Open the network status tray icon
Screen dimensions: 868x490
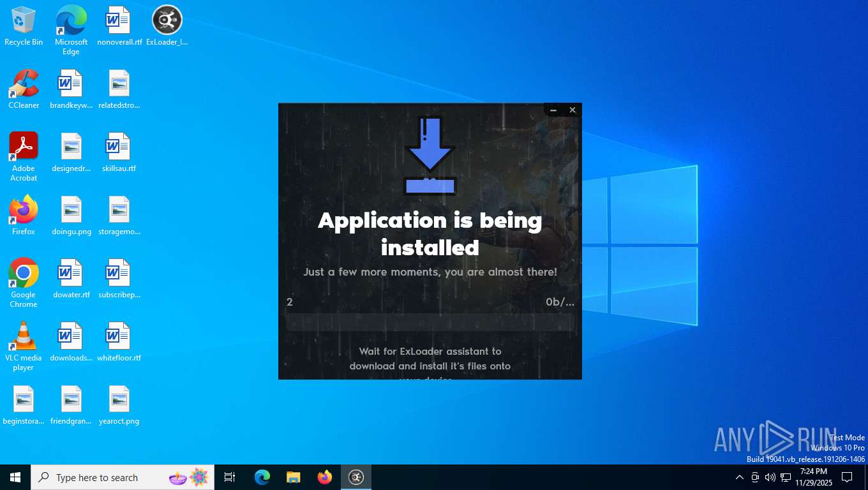(x=786, y=477)
